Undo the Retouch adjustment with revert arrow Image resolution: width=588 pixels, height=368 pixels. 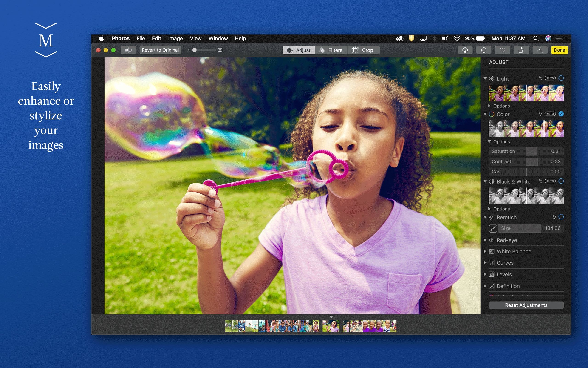554,217
